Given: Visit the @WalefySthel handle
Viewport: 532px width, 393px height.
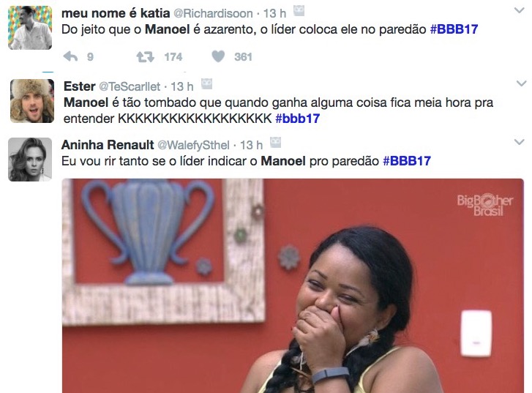Looking at the screenshot, I should click(x=193, y=145).
